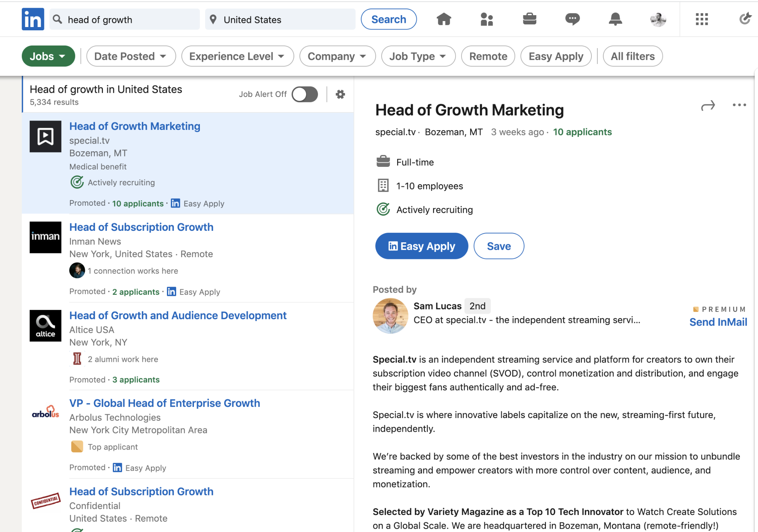Click '5,334 results' text
Viewport: 758px width, 532px height.
click(54, 102)
